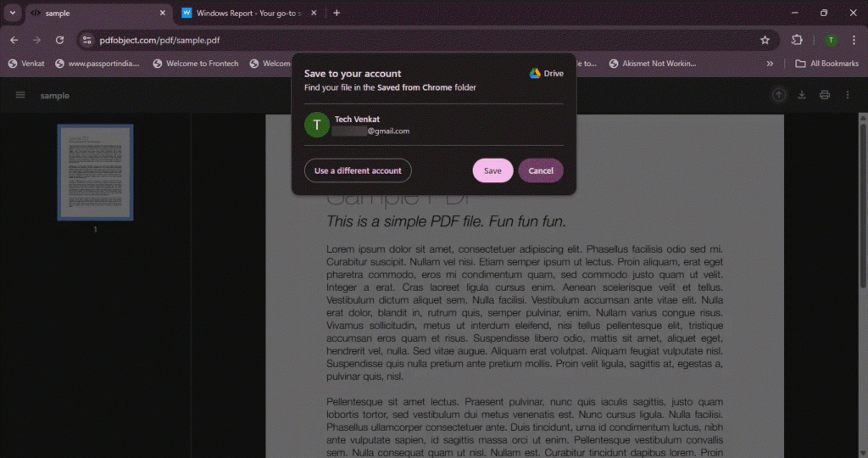
Task: Click the PDF vertical scrollbar
Action: (862, 205)
